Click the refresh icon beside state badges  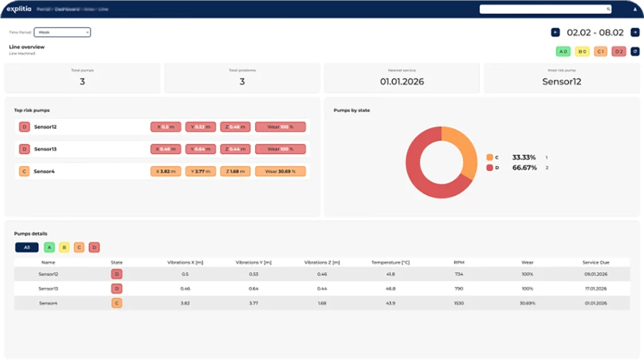635,51
